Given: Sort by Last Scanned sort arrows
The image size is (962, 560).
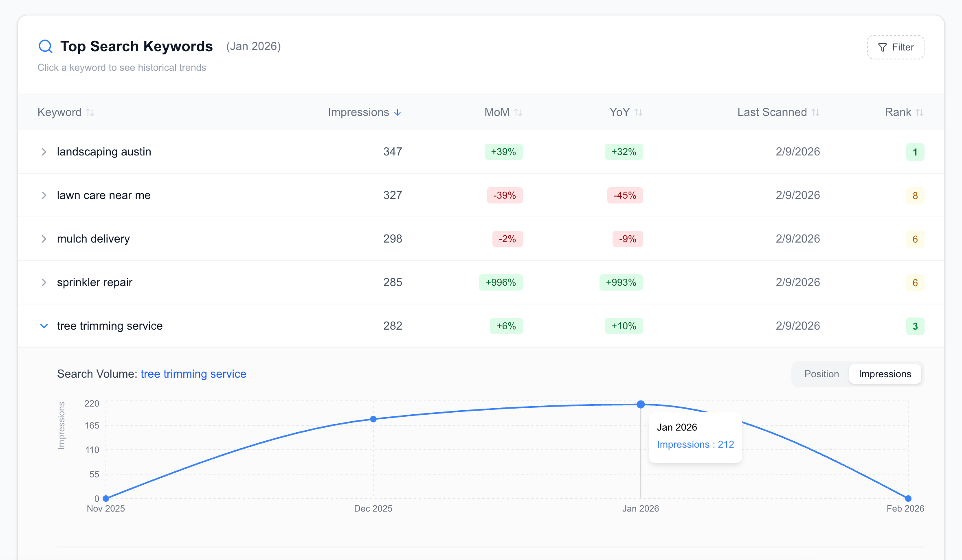Looking at the screenshot, I should 815,112.
